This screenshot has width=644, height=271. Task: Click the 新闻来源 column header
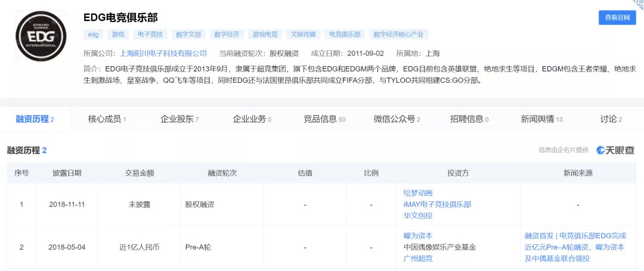(578, 173)
